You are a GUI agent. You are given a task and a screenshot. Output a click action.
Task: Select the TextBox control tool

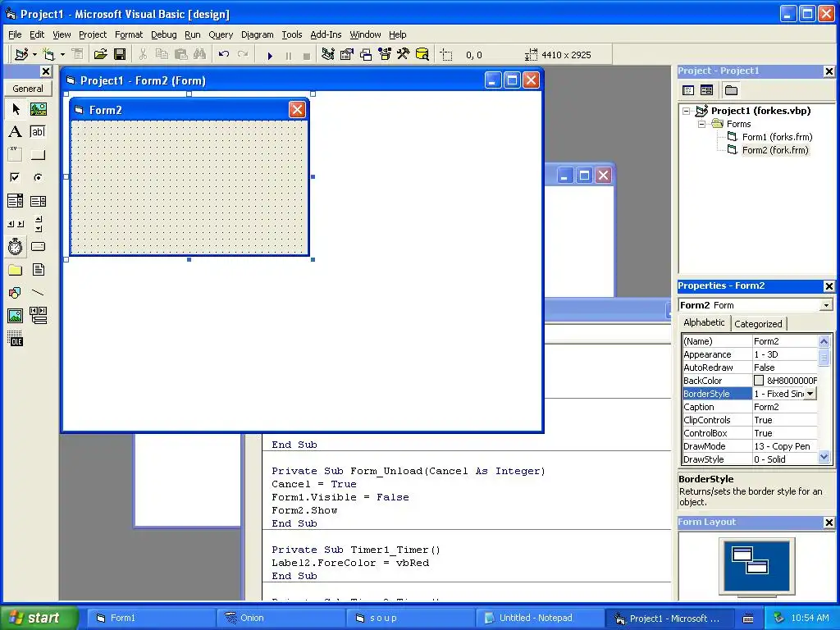pyautogui.click(x=38, y=132)
